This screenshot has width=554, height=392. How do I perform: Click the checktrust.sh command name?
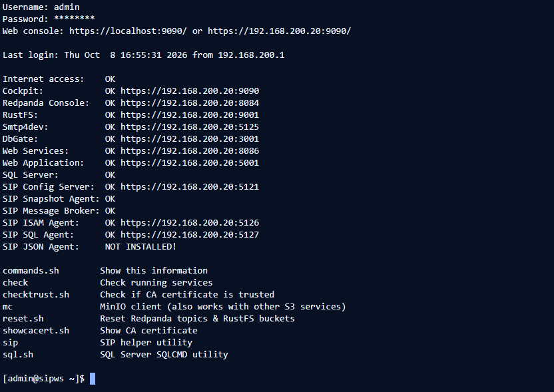(36, 295)
